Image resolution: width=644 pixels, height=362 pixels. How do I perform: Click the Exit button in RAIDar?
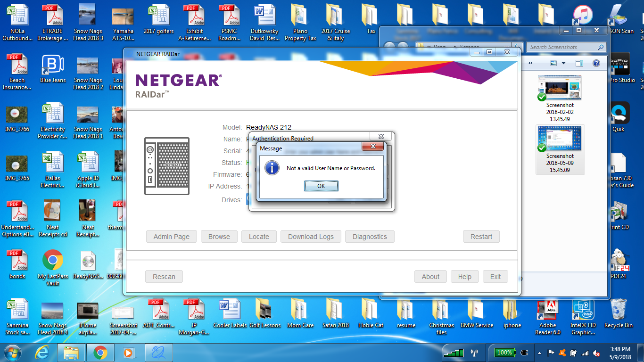[495, 277]
